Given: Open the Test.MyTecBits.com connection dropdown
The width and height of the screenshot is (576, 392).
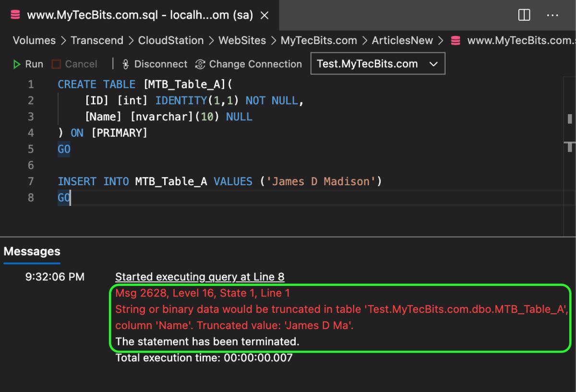Looking at the screenshot, I should pos(377,63).
